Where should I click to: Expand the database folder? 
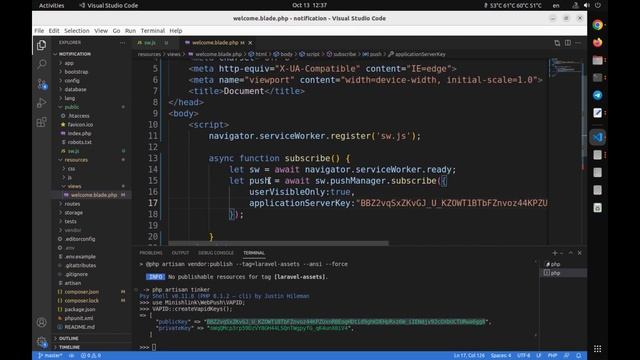pyautogui.click(x=92, y=89)
